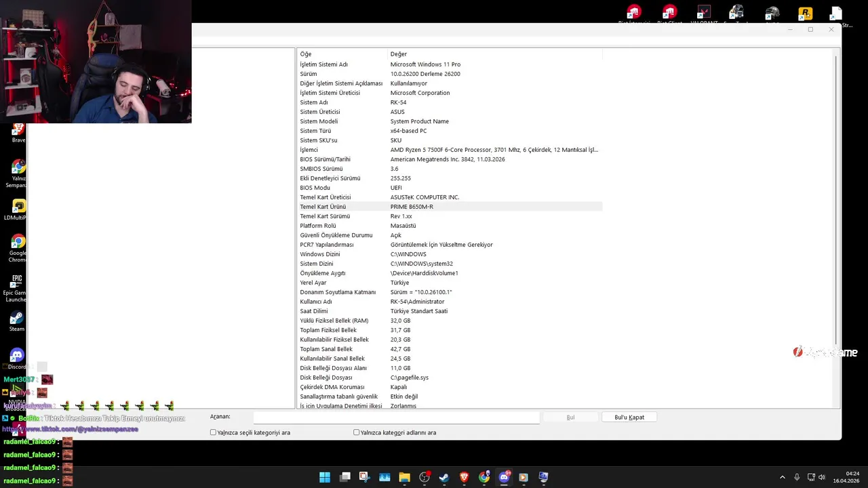Select the 'İşlemci' row
Screen dimensions: 868x488
[x=450, y=150]
